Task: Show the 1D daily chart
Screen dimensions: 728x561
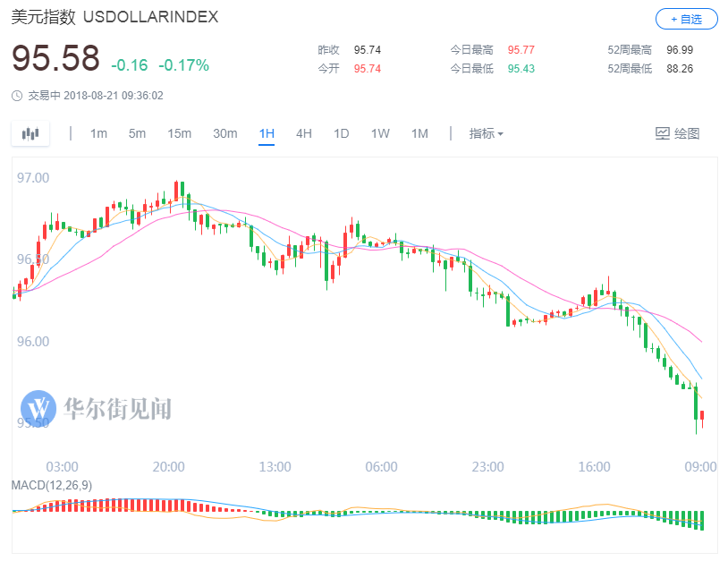Action: (x=342, y=133)
